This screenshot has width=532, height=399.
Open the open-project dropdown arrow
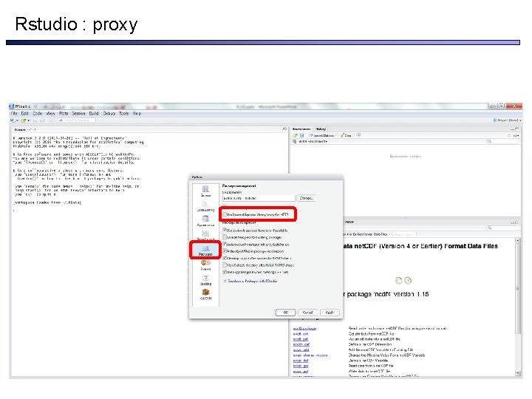coord(29,120)
